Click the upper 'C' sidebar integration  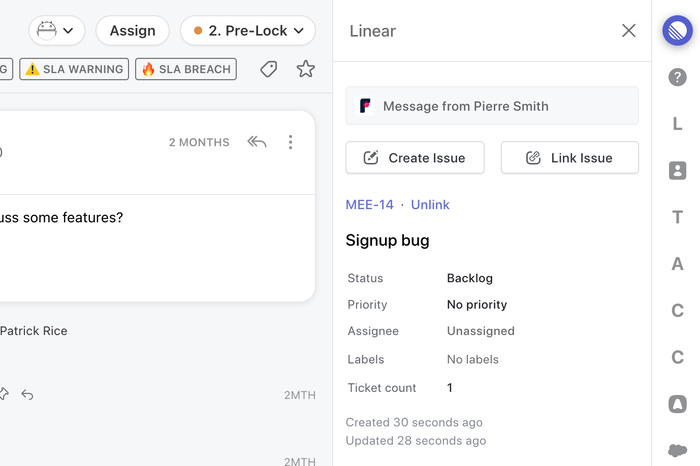point(677,310)
